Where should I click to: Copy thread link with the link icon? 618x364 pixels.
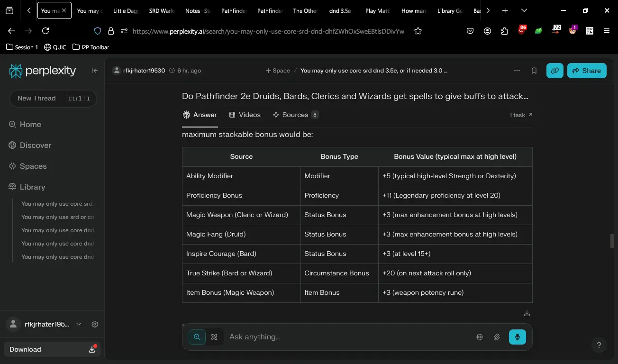coord(554,71)
